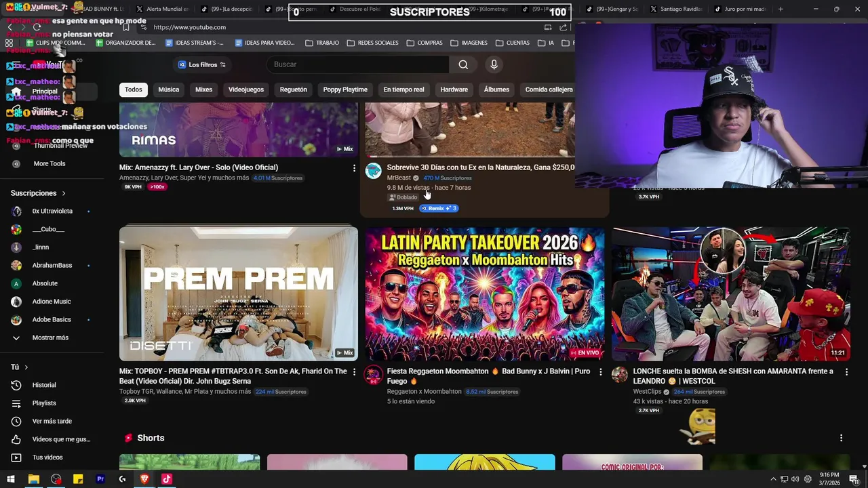Expand the Tú section chevron
This screenshot has width=868, height=488.
(x=26, y=367)
